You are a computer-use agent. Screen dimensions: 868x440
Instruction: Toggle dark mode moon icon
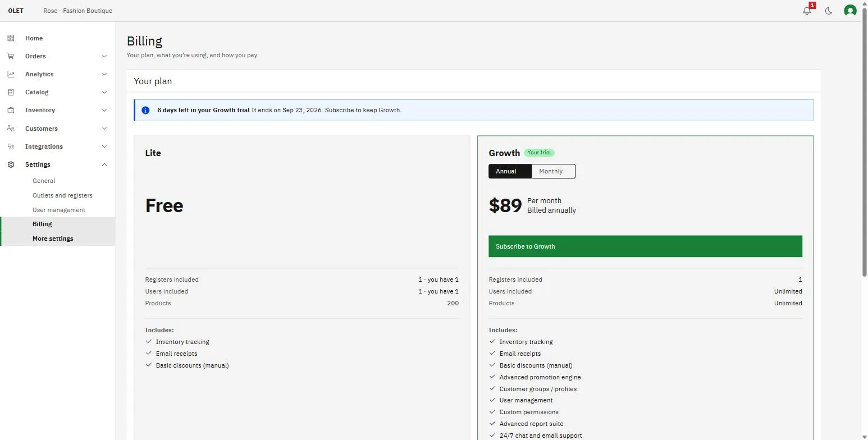point(829,11)
